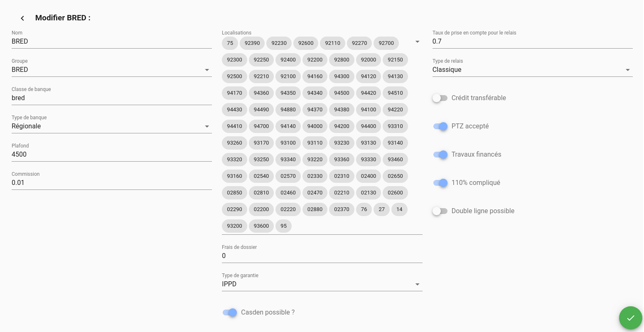Select the 92700 location chip
Image resolution: width=644 pixels, height=332 pixels.
tap(386, 43)
